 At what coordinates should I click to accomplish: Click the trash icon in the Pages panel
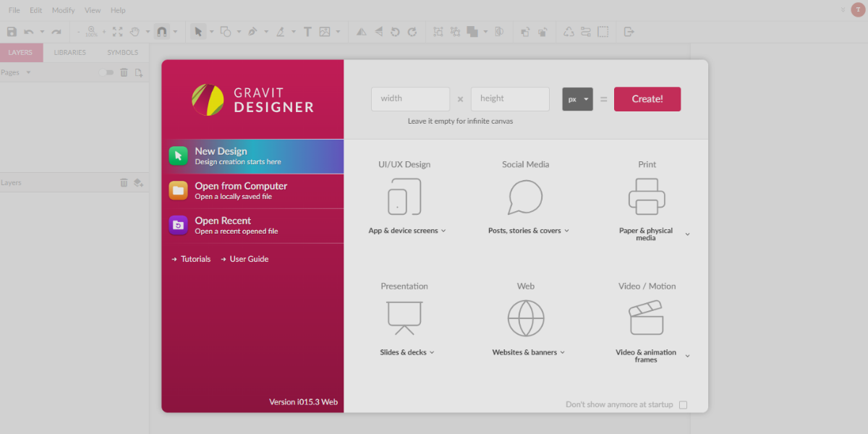pyautogui.click(x=124, y=72)
